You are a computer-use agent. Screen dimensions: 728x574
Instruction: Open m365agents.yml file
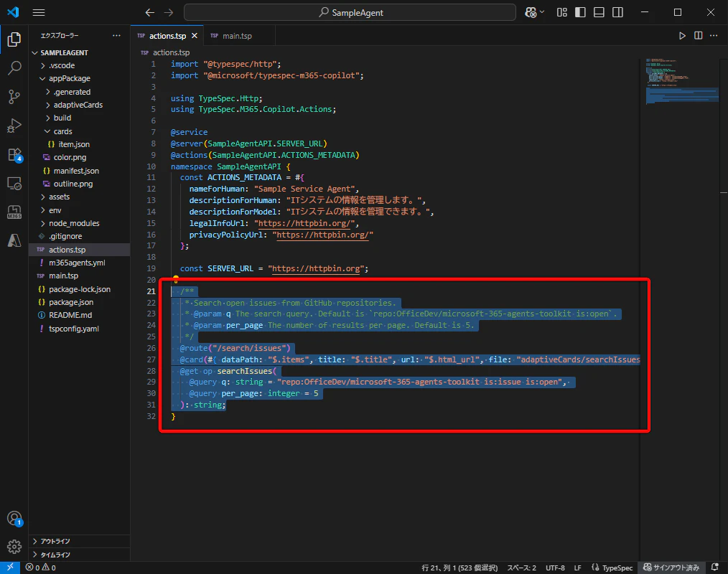77,263
